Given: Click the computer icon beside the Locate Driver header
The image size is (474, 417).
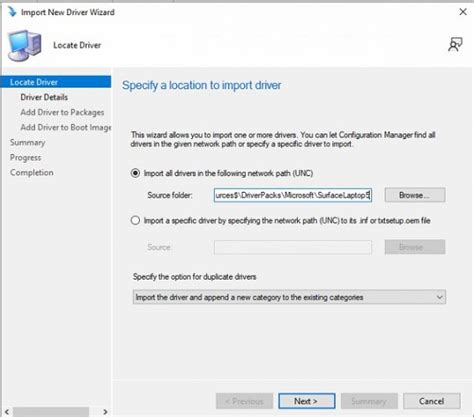Looking at the screenshot, I should (25, 46).
